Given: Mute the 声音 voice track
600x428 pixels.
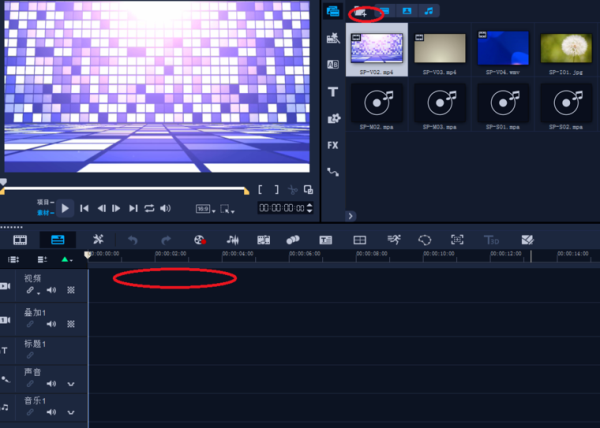Looking at the screenshot, I should click(51, 384).
